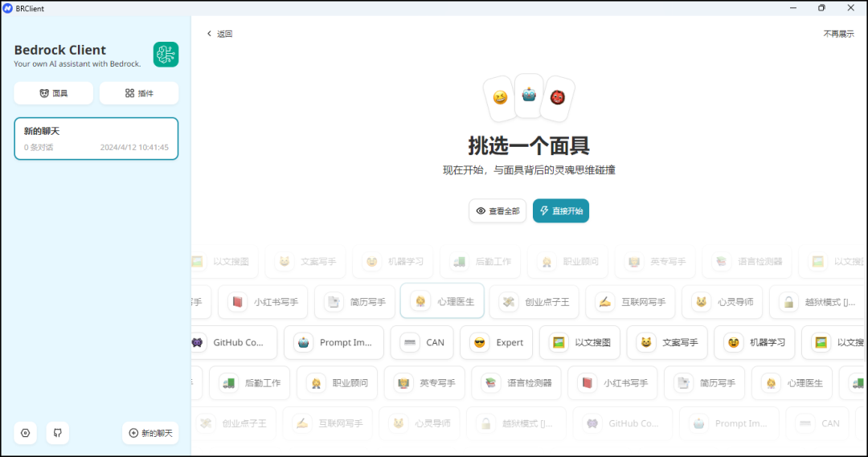Click the robot emoji card
The height and width of the screenshot is (457, 868).
coord(529,95)
